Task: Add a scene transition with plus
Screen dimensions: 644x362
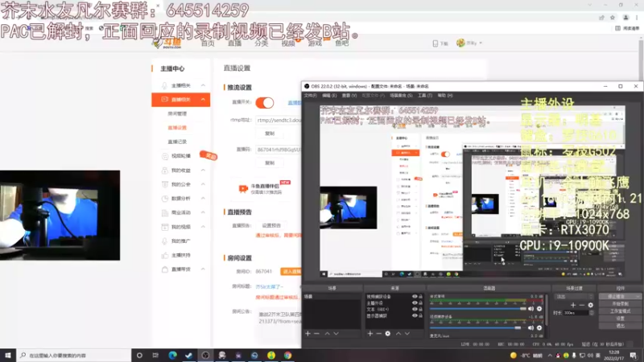Action: pos(573,305)
